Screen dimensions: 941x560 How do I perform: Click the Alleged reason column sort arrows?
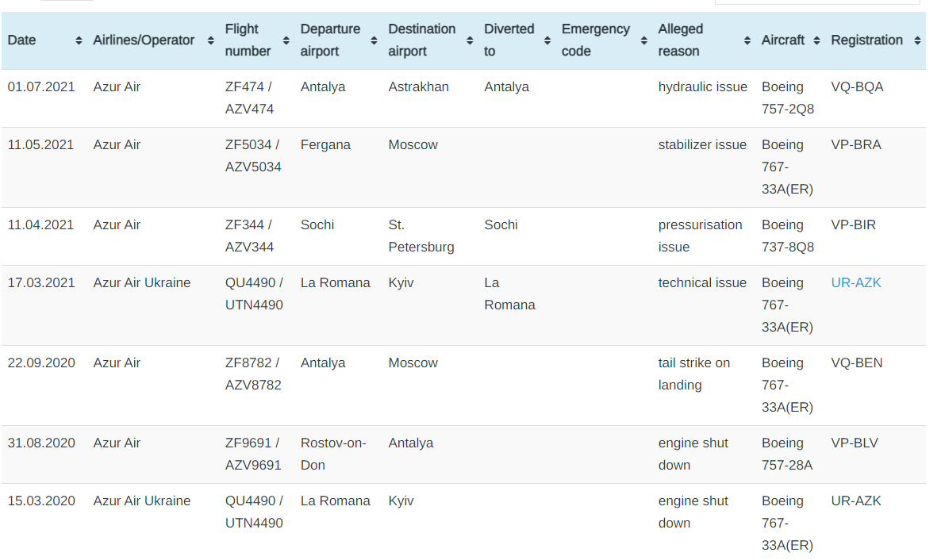coord(747,40)
